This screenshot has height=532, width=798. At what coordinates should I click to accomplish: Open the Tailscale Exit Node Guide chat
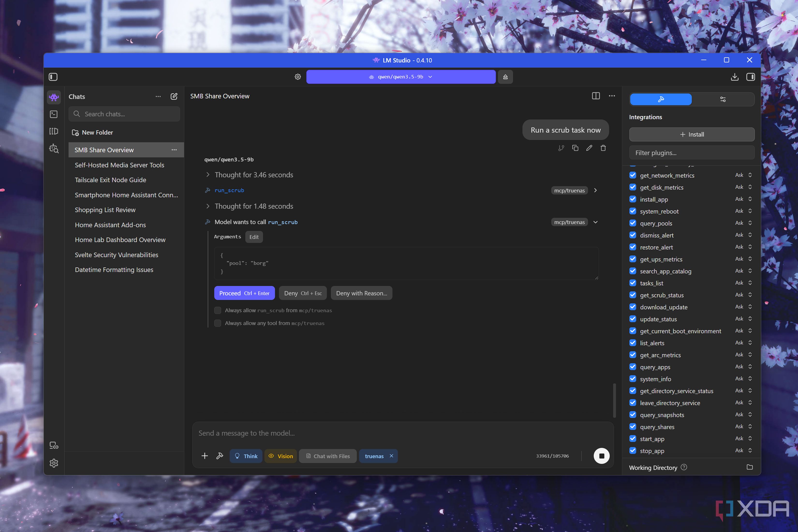(126, 180)
